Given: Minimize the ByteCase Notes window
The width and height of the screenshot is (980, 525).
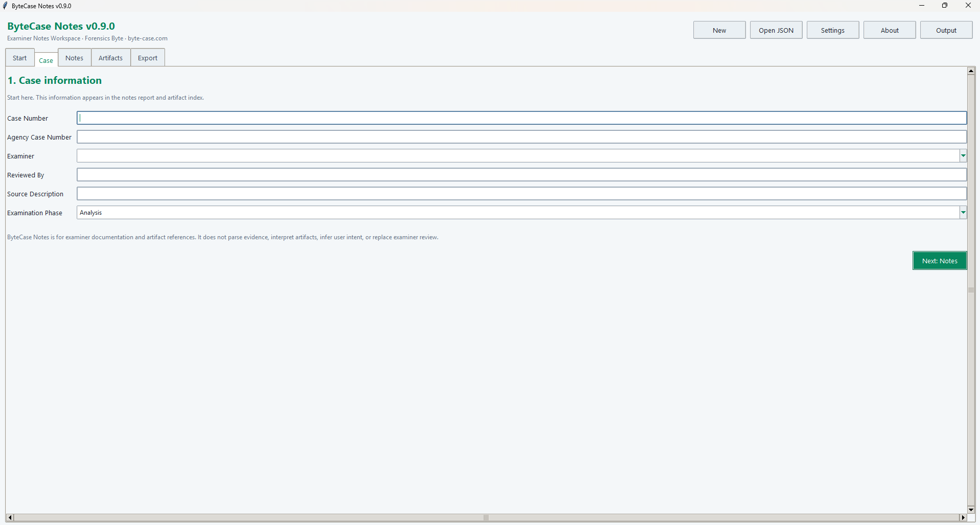Looking at the screenshot, I should click(922, 6).
